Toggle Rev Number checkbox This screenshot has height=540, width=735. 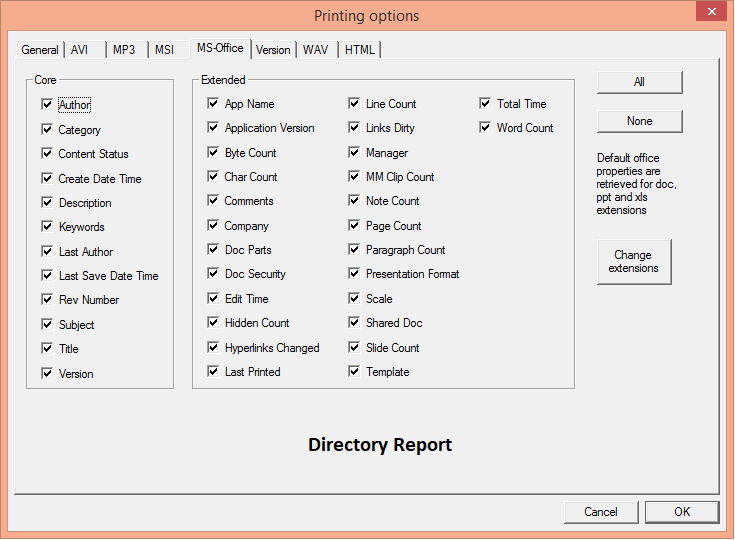click(x=47, y=299)
